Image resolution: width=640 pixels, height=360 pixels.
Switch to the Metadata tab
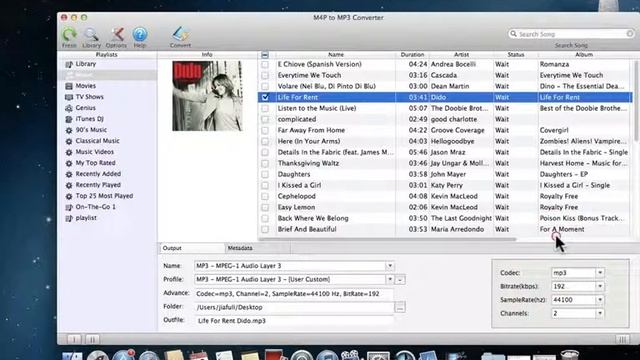pyautogui.click(x=257, y=248)
